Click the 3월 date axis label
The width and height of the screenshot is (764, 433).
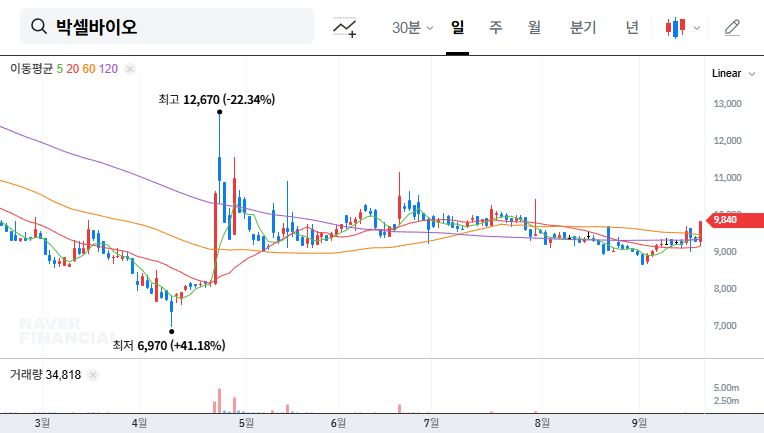coord(42,423)
